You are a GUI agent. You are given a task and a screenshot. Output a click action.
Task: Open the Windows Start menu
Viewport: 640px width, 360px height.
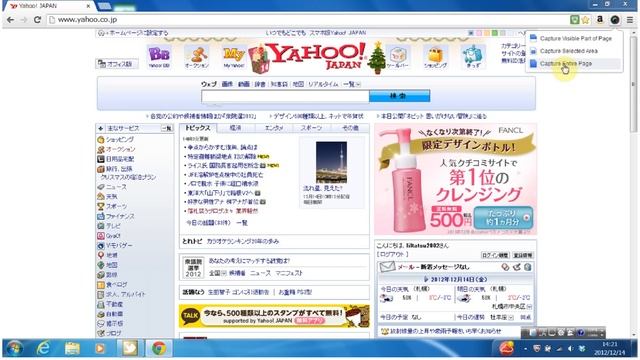(15, 348)
